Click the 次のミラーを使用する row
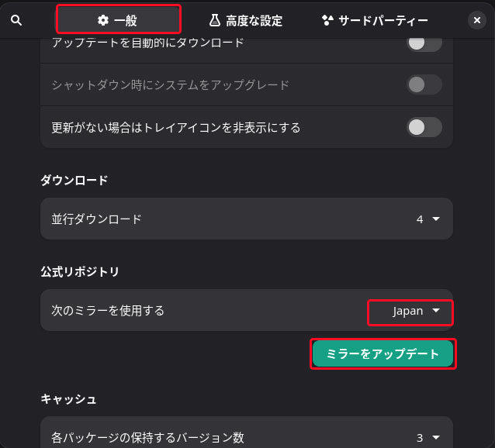 click(x=247, y=310)
